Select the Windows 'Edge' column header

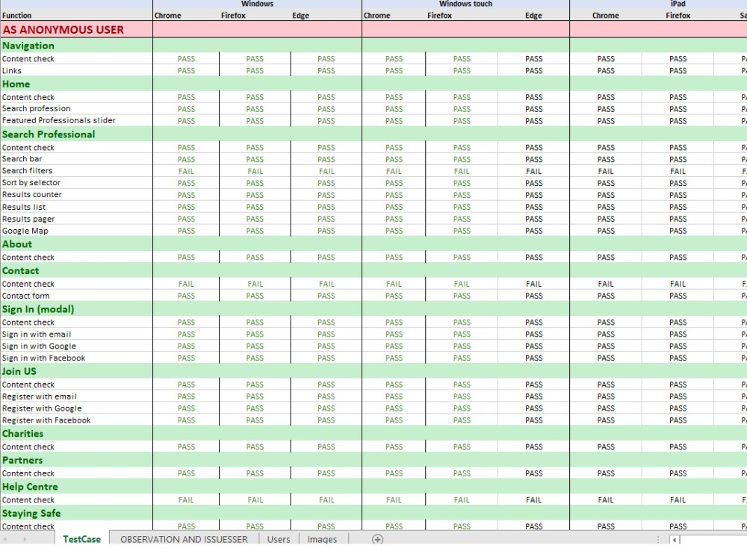point(326,15)
